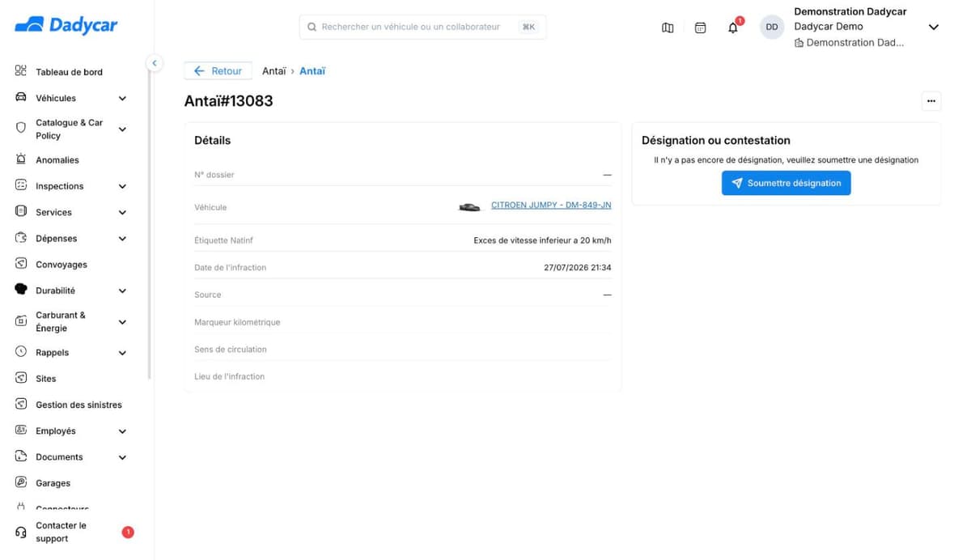This screenshot has height=560, width=971.
Task: Open the account dropdown chevron
Action: 933,28
